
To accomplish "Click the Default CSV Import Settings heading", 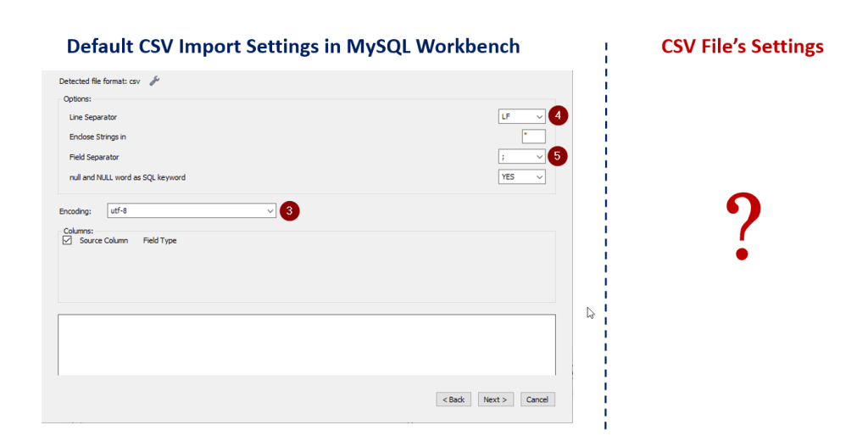I will tap(293, 46).
